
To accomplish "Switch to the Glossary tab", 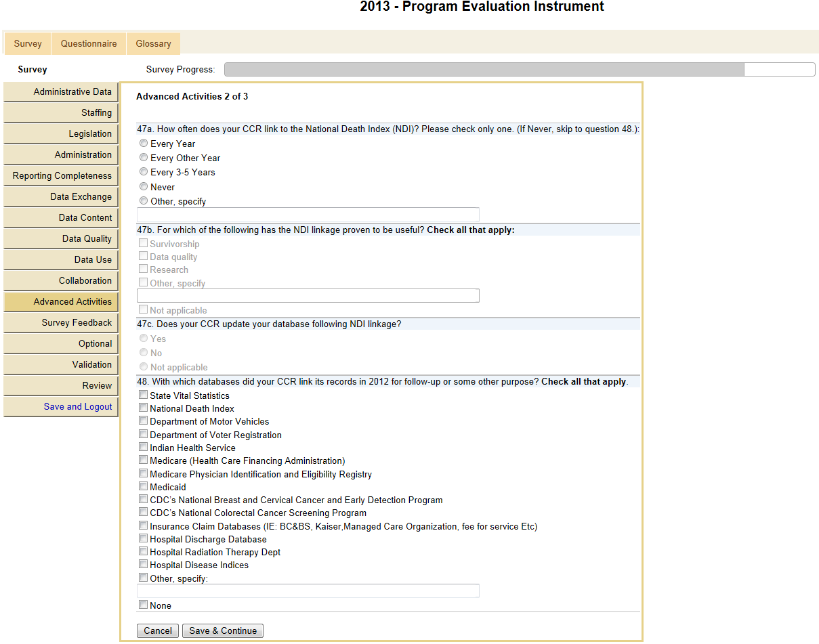I will pos(153,43).
